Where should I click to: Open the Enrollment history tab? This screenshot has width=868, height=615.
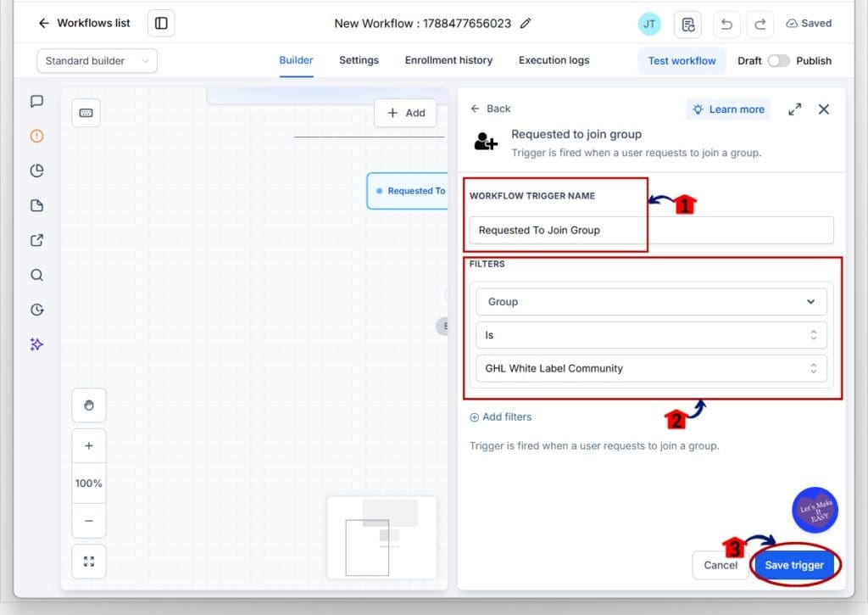click(x=448, y=60)
